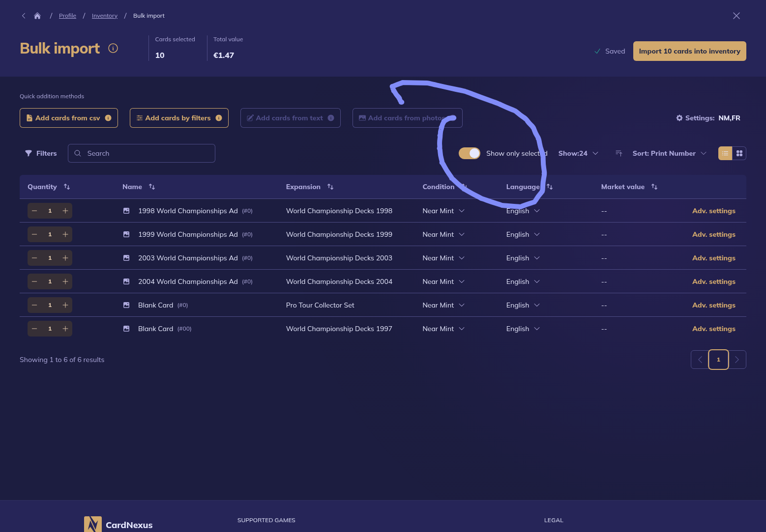Image resolution: width=766 pixels, height=532 pixels.
Task: Decrease quantity of Pro Tour Blank Card
Action: pyautogui.click(x=34, y=305)
